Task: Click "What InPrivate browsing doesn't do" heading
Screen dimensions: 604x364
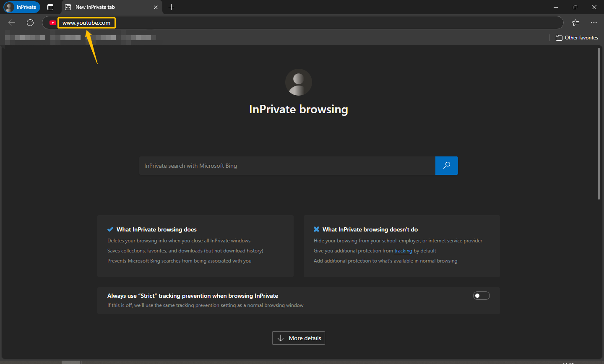Action: [370, 229]
